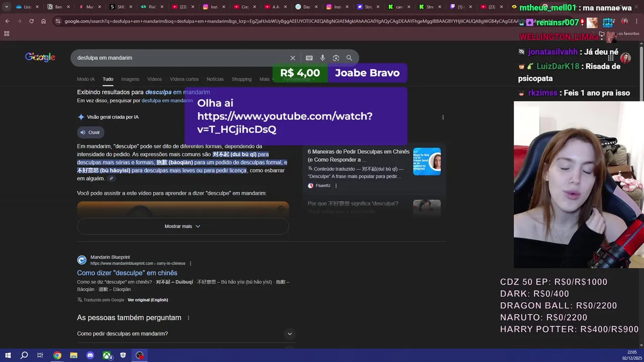Reload the page in Chrome
Screen dimensions: 644x362
pos(31,21)
